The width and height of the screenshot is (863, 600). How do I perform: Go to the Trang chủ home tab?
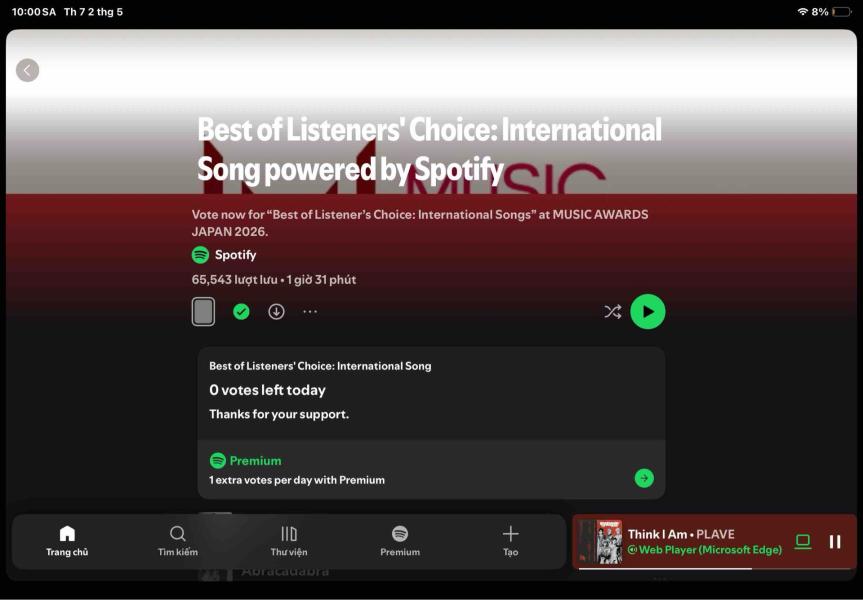coord(67,541)
